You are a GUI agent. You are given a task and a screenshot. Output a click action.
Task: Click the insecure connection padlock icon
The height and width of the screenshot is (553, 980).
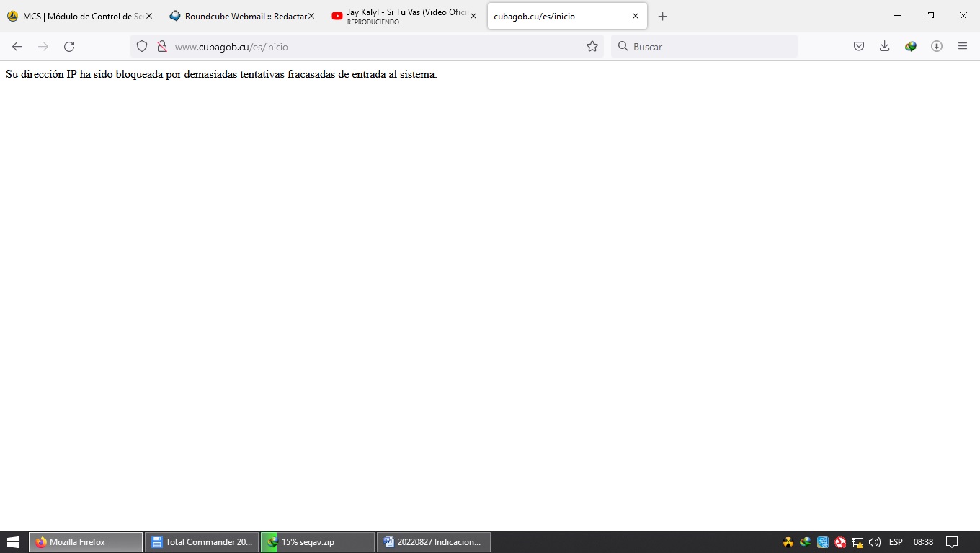(x=162, y=47)
